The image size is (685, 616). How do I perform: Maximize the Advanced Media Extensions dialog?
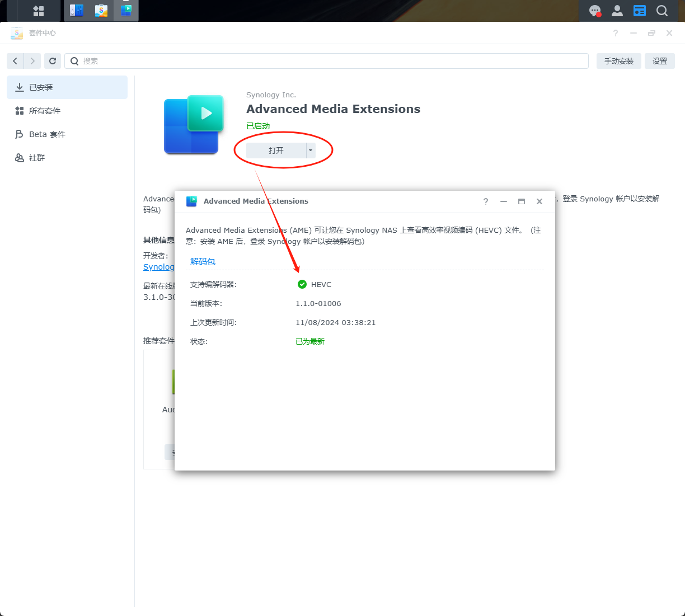(x=522, y=201)
